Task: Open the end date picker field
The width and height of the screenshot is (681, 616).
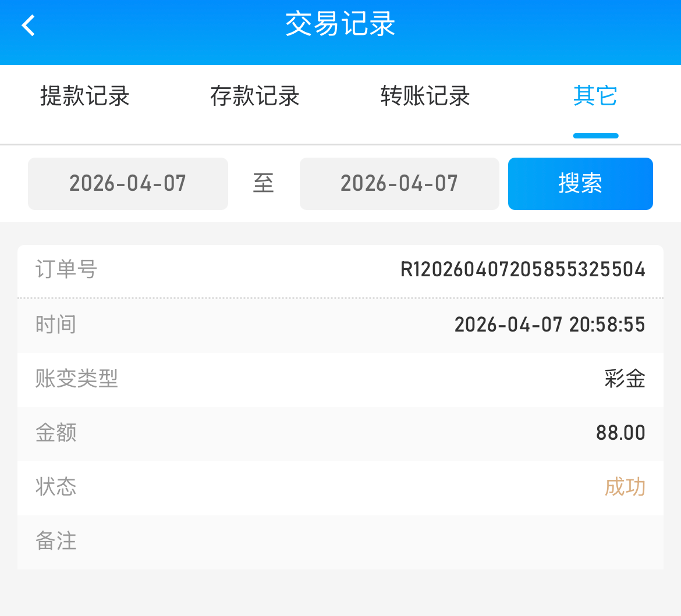Action: pos(399,184)
